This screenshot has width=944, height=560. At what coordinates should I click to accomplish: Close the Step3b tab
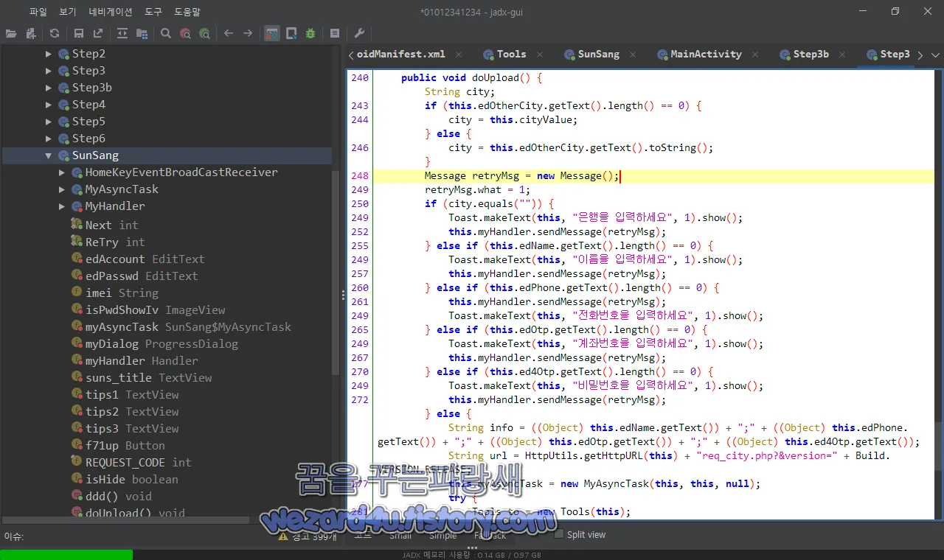842,54
